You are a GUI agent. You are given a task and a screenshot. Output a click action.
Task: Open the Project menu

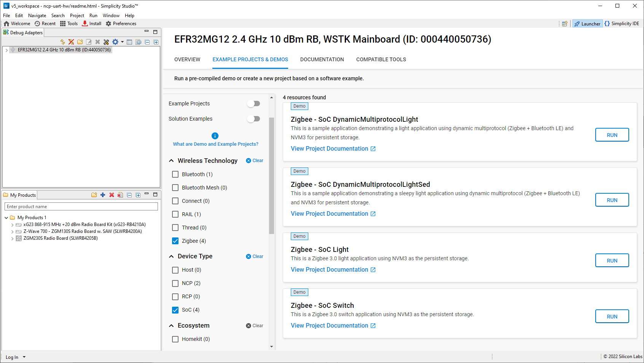(x=77, y=15)
